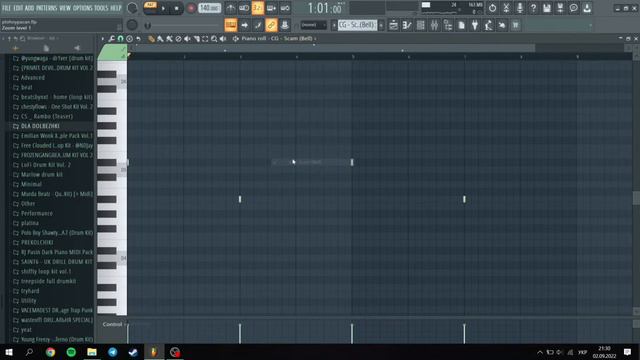Viewport: 640px width, 360px height.
Task: Open Spotify from the Windows taskbar
Action: pyautogui.click(x=71, y=352)
